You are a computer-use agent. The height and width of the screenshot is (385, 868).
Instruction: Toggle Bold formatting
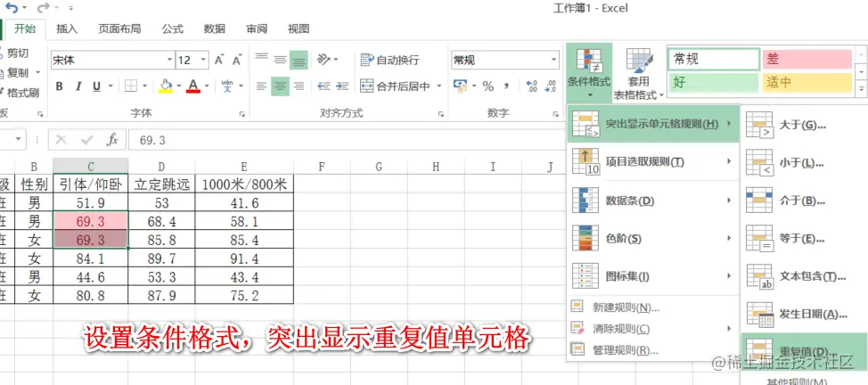click(x=59, y=86)
